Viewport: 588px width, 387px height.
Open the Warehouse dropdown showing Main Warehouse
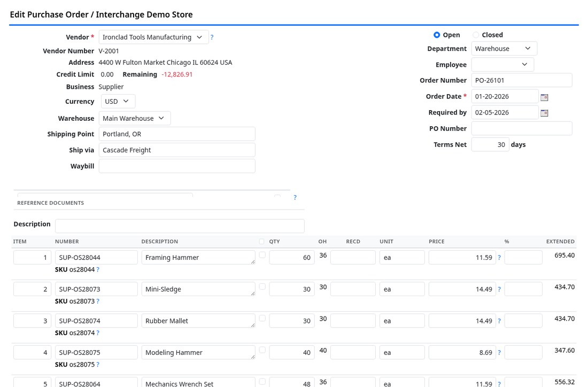point(135,118)
